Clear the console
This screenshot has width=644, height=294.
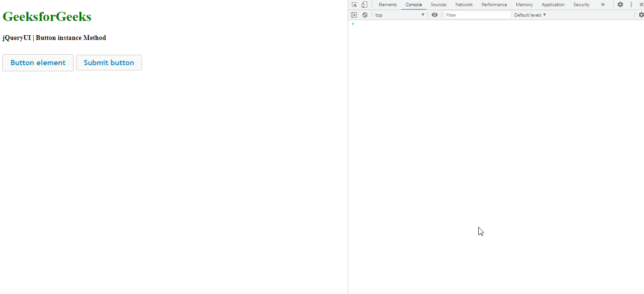[x=365, y=15]
